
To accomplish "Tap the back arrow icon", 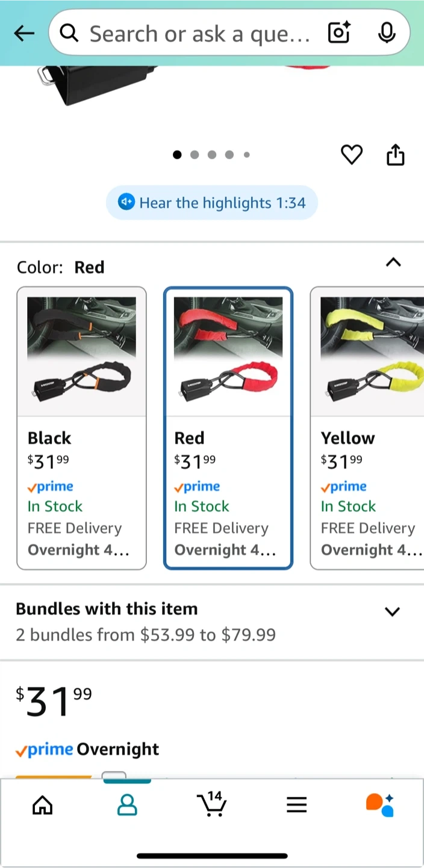I will pyautogui.click(x=24, y=34).
